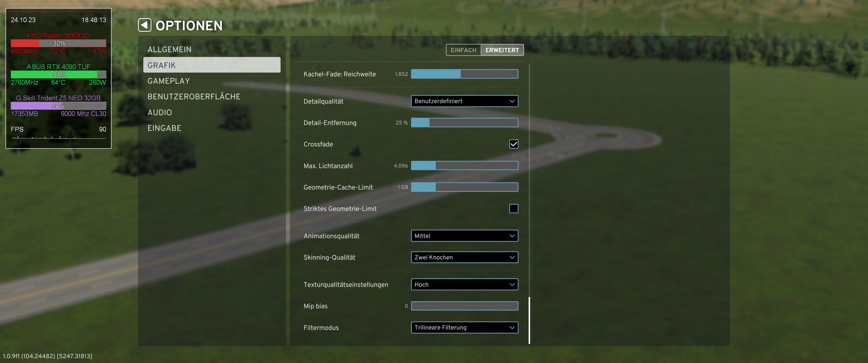This screenshot has height=363, width=868.
Task: Click the AMD Ryzen 7800X3D overlay label
Action: (x=58, y=35)
